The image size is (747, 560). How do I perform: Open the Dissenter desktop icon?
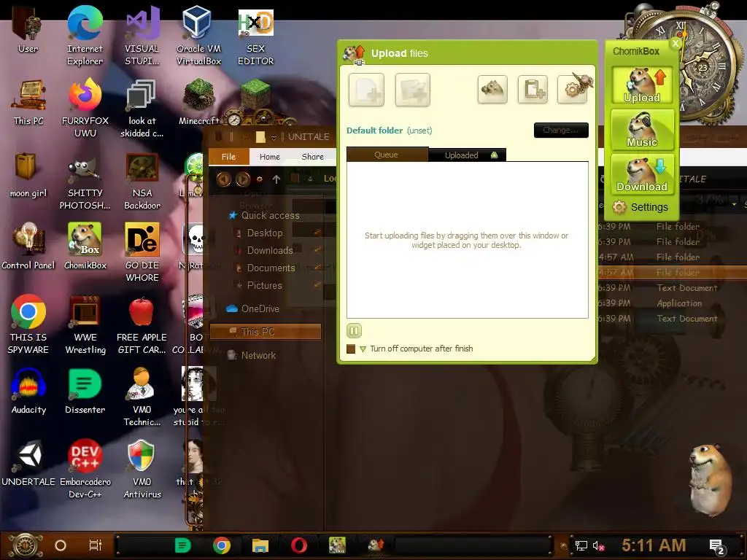85,392
